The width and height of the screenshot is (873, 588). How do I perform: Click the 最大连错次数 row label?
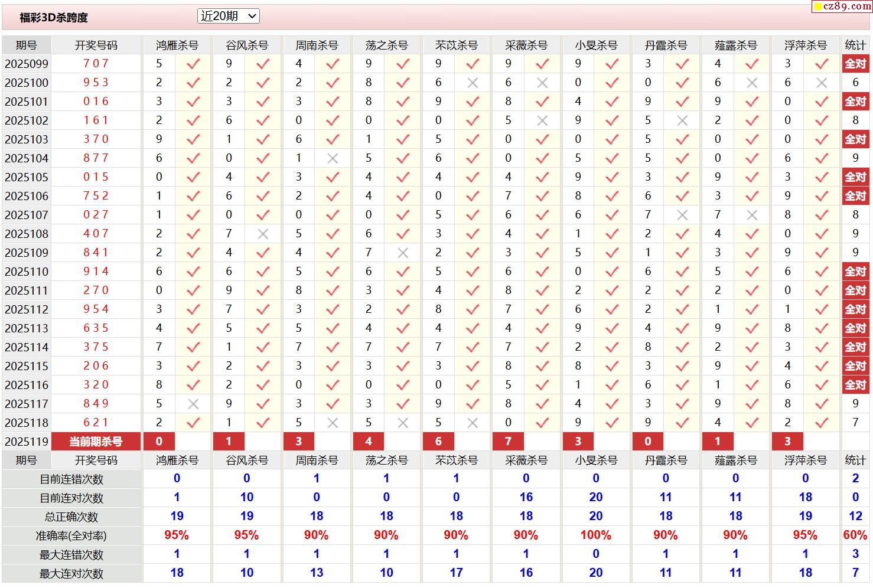pos(71,555)
